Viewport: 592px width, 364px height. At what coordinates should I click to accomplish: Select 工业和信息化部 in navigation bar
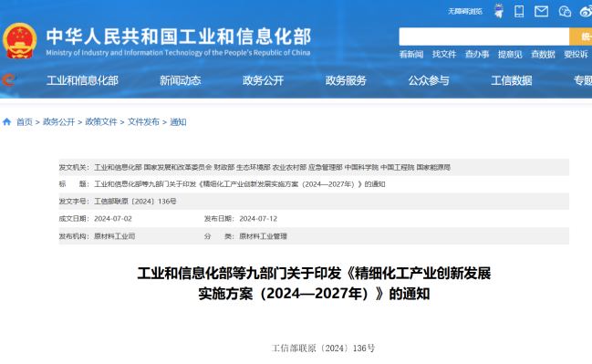82,80
